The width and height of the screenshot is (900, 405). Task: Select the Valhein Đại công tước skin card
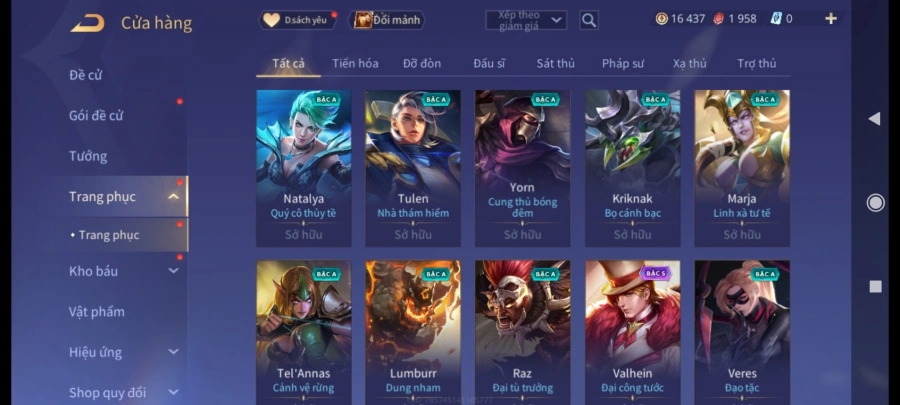click(633, 333)
